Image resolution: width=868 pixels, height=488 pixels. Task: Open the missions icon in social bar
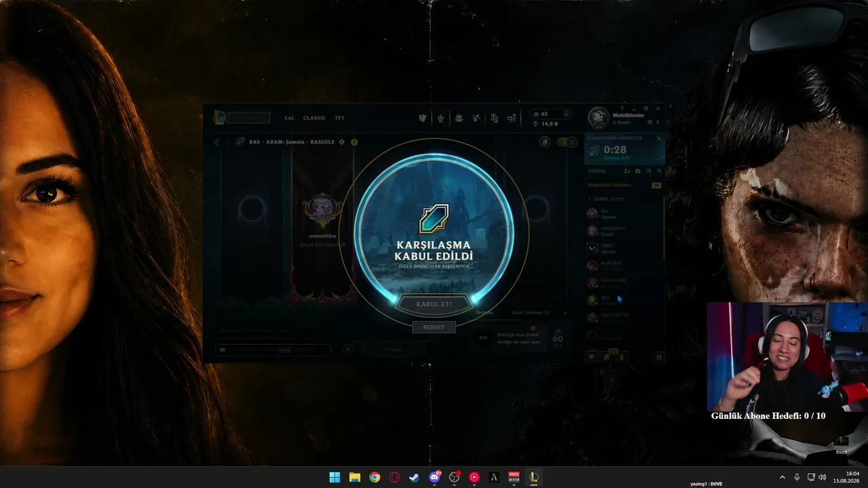point(607,357)
